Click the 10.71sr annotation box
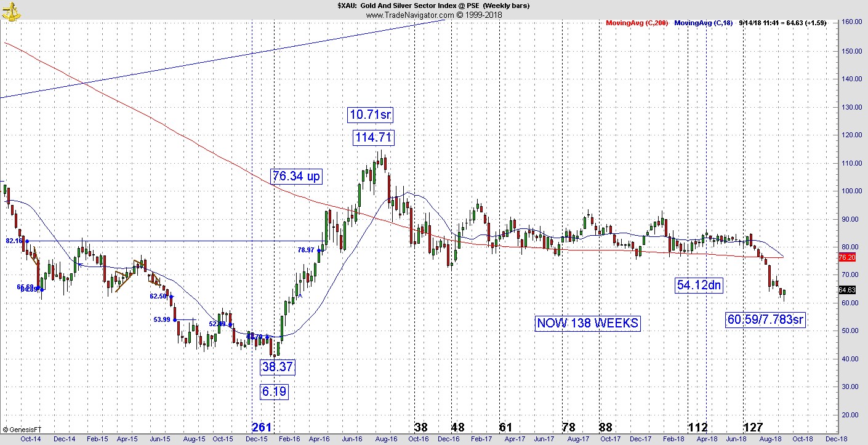This screenshot has width=868, height=445. [x=370, y=114]
